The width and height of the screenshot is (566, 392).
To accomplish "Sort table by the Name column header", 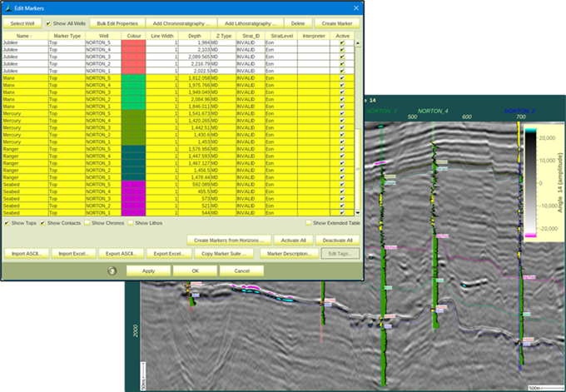I will 23,36.
